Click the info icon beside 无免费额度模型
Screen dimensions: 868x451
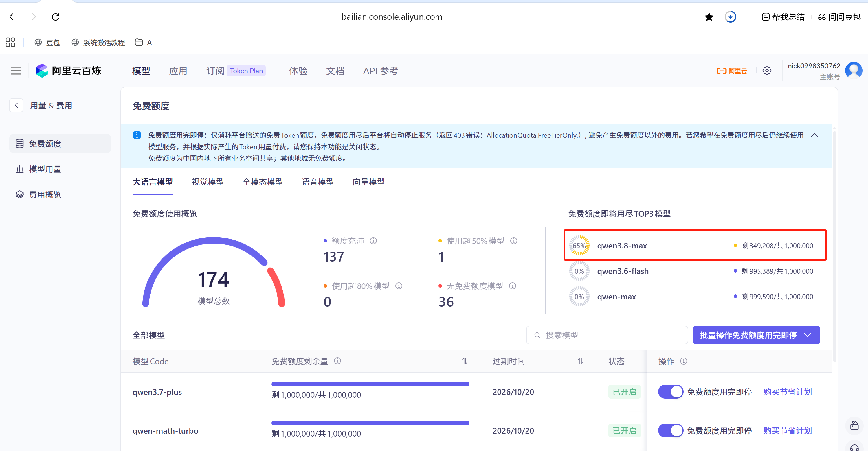(x=512, y=286)
